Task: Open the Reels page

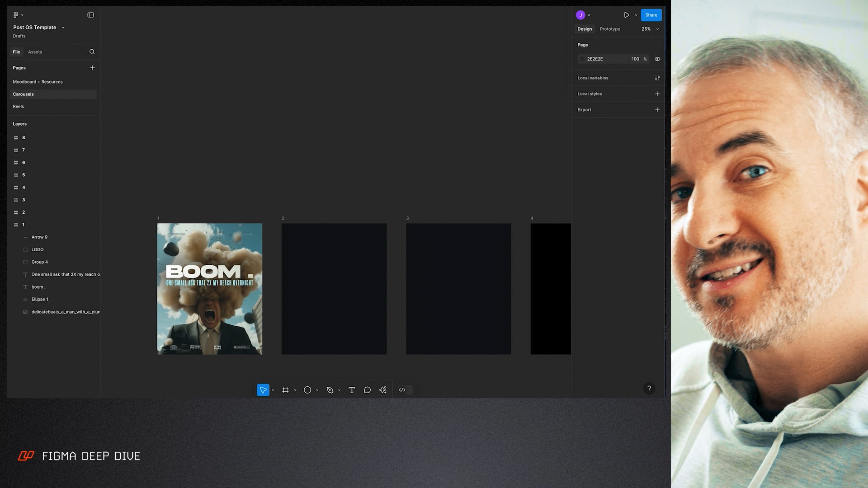Action: [19, 107]
